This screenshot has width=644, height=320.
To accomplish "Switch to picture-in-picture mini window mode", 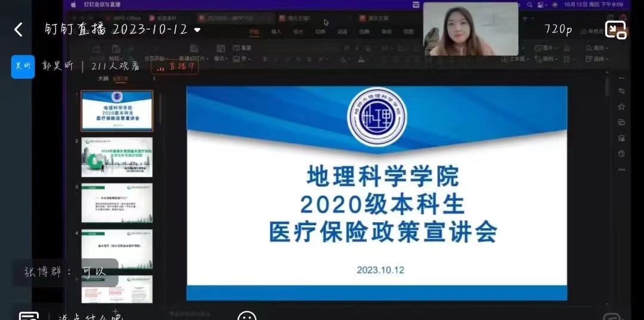I will tap(615, 29).
